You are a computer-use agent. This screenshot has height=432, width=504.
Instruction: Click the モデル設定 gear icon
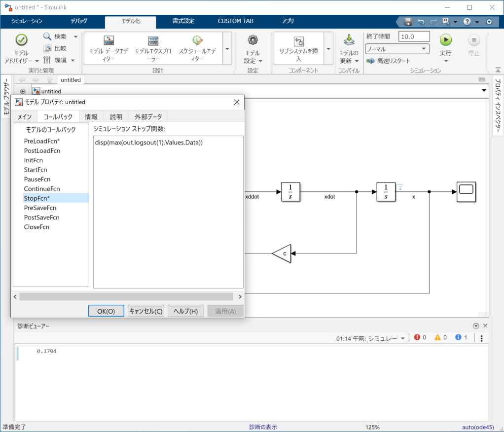[253, 40]
